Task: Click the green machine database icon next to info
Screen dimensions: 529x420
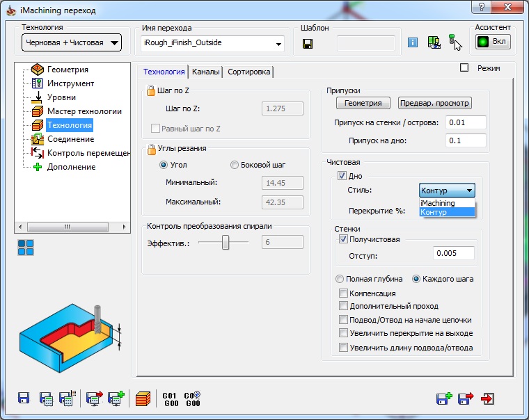Action: pos(434,42)
